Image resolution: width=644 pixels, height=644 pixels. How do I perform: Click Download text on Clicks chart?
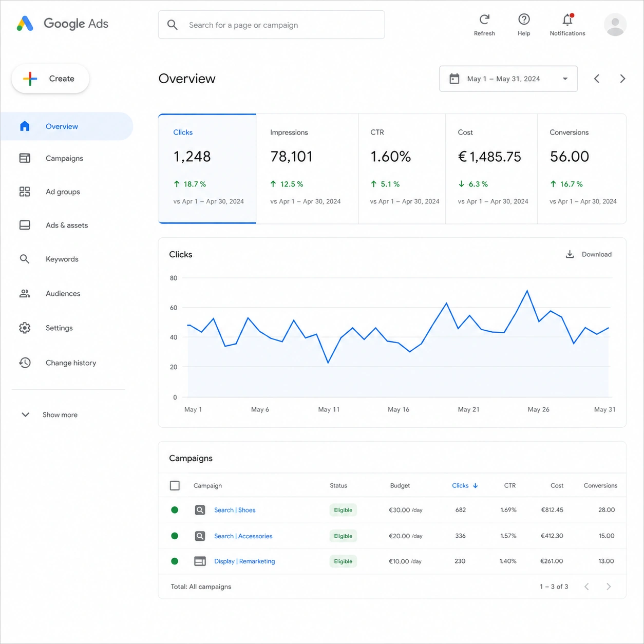tap(597, 254)
